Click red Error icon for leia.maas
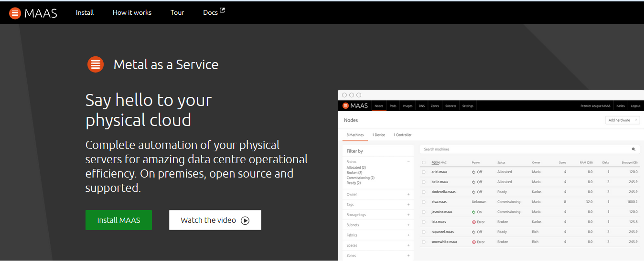The width and height of the screenshot is (644, 273). [x=473, y=222]
